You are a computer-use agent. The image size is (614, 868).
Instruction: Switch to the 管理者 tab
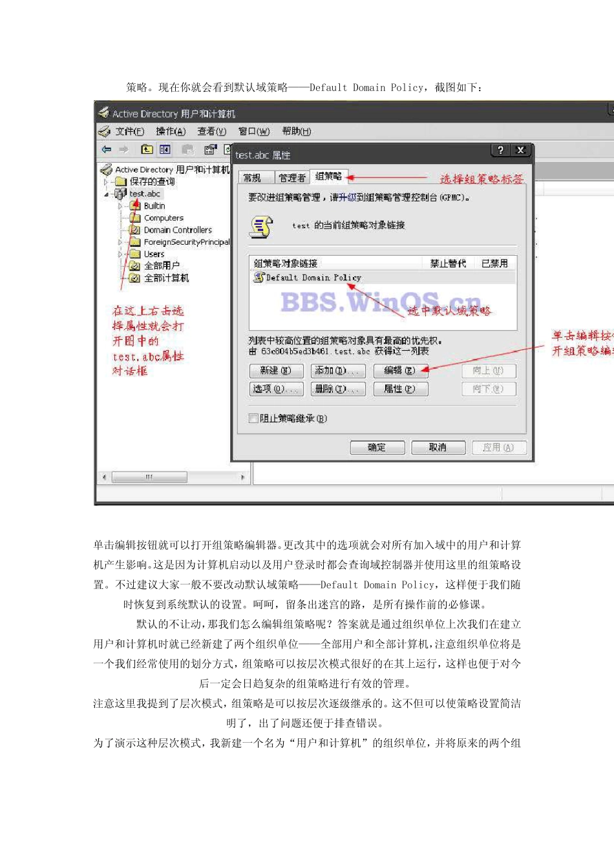coord(292,178)
